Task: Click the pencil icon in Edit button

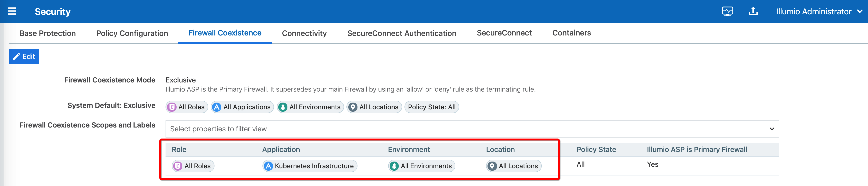Action: [x=16, y=57]
